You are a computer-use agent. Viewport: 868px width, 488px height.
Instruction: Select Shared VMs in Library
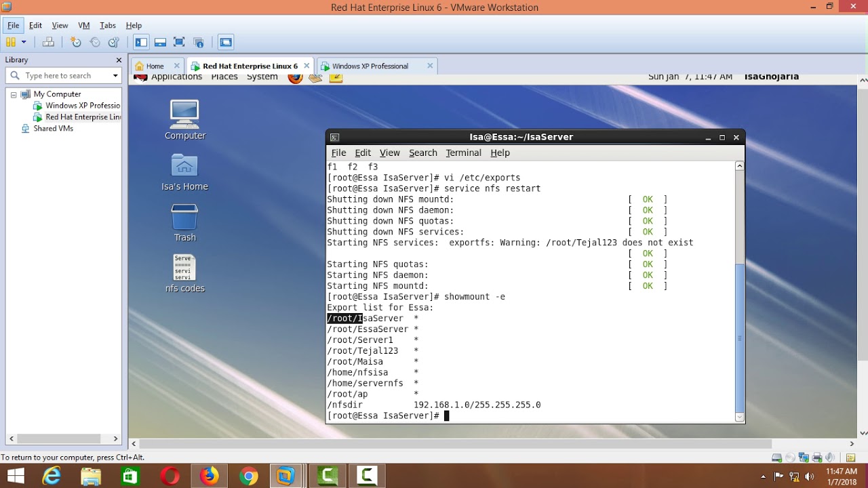[47, 129]
